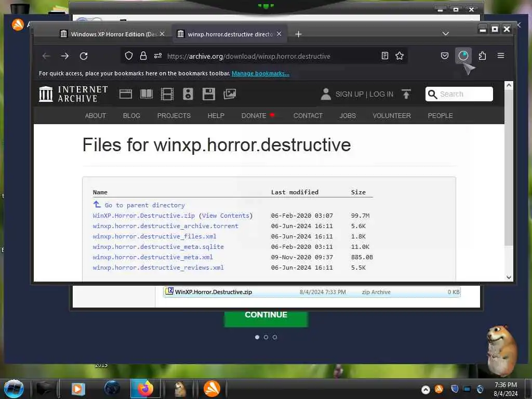
Task: Focus the Internet Archive Search field
Action: tap(459, 94)
